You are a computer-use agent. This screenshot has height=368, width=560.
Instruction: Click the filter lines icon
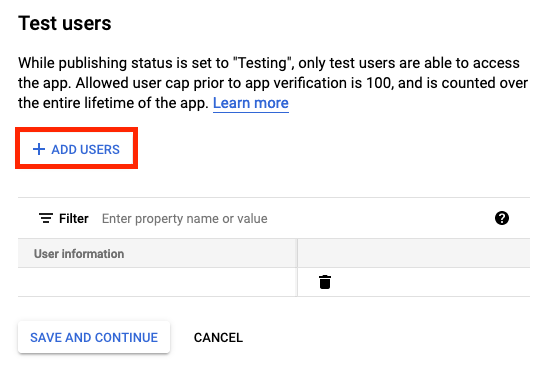46,218
